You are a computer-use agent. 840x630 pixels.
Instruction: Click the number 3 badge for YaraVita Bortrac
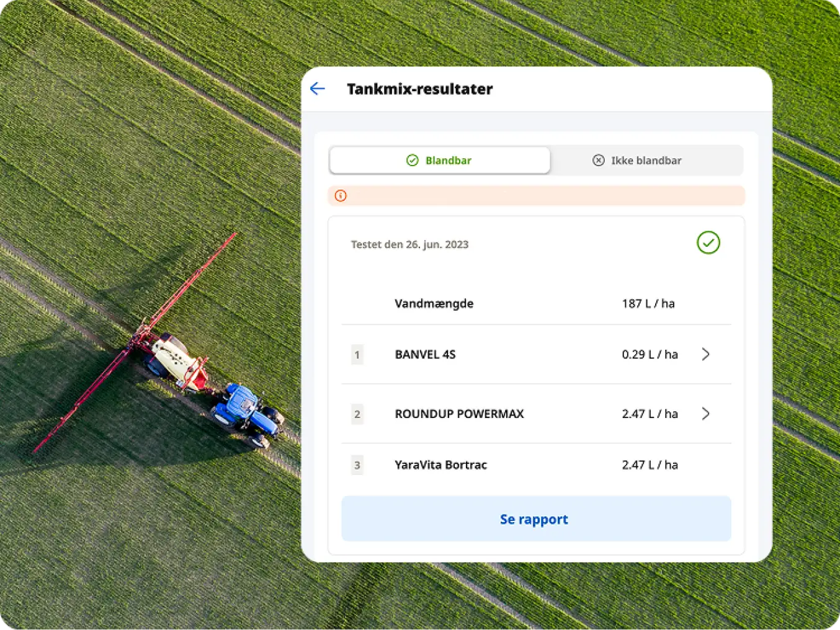(357, 465)
